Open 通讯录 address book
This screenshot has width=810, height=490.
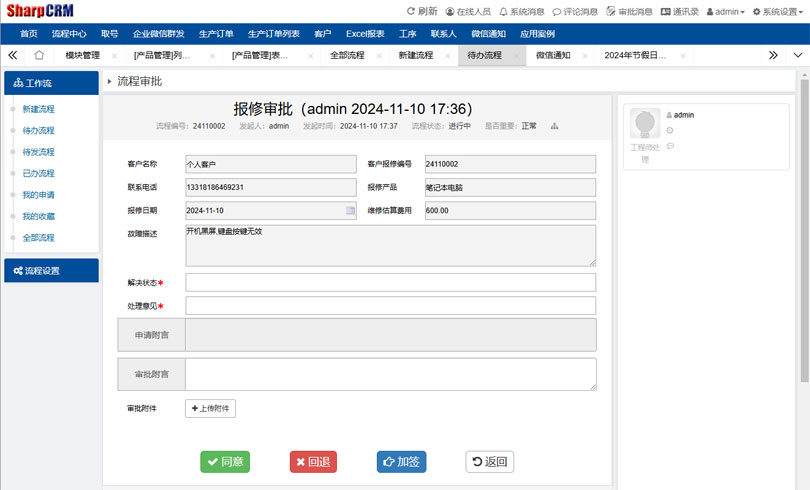(x=680, y=11)
